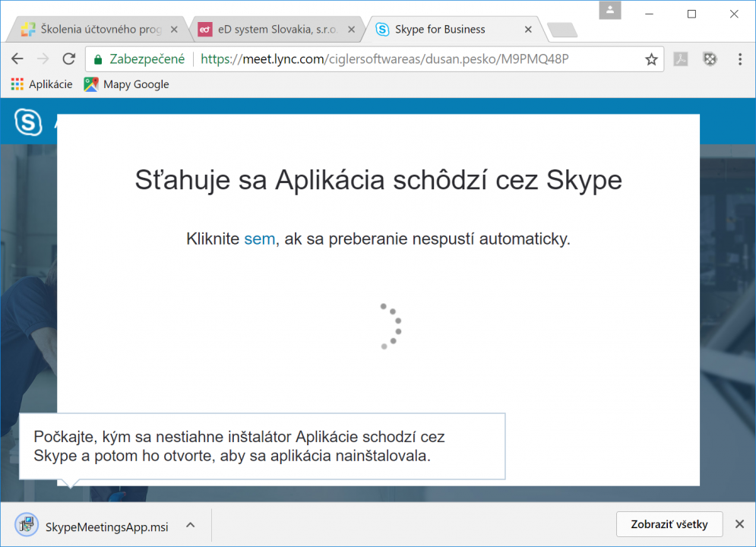Click the address bar URL field
Viewport: 756px width, 547px height.
[x=380, y=59]
